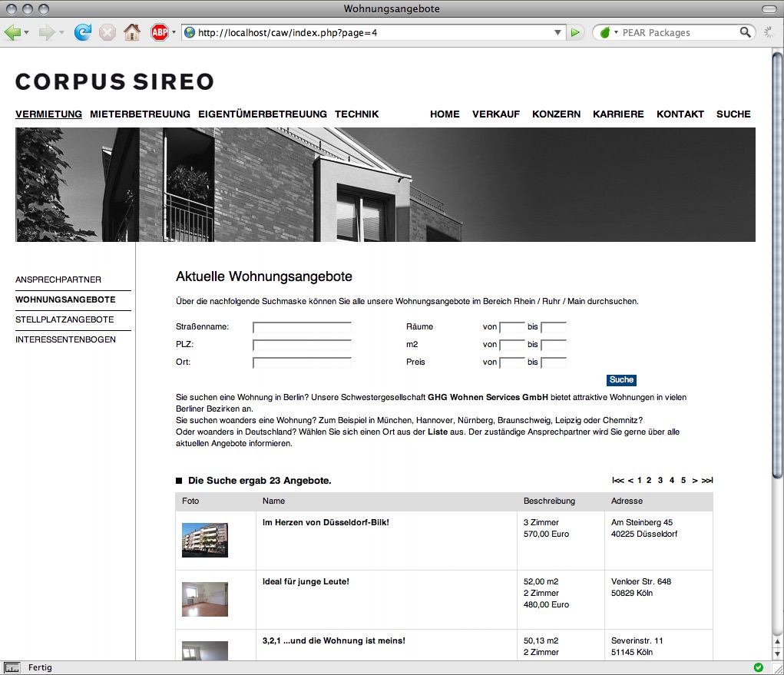Click the Reload page icon

82,32
